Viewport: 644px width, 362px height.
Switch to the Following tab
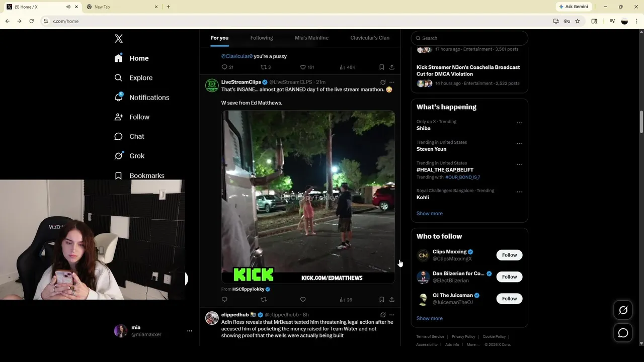coord(262,38)
